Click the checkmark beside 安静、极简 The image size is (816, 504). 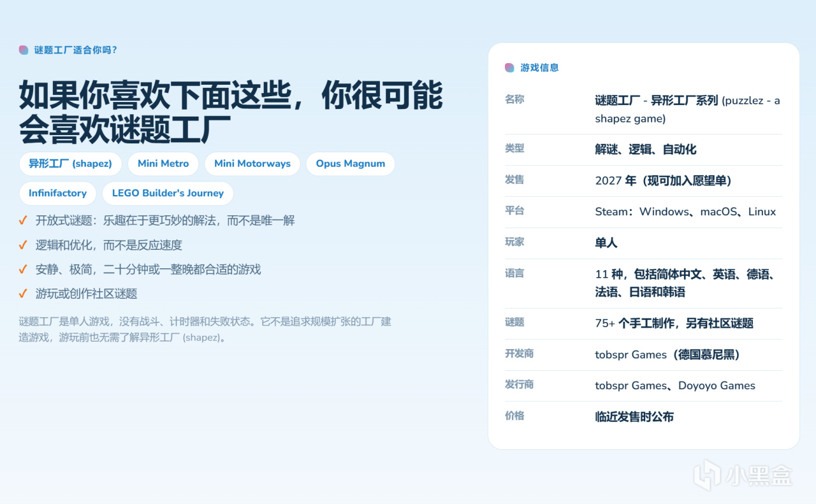coord(23,270)
